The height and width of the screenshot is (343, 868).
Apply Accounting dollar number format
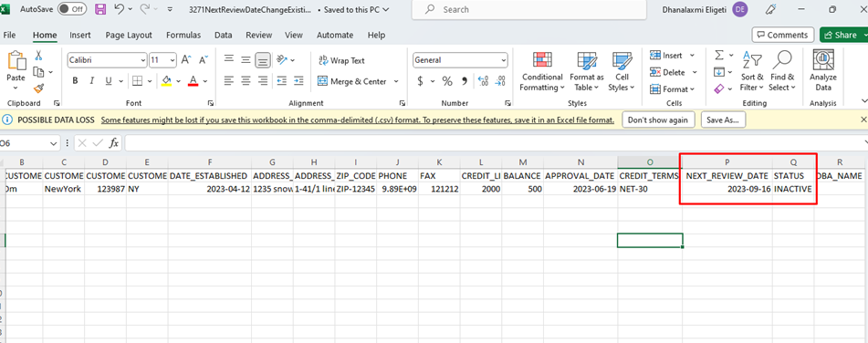click(420, 81)
